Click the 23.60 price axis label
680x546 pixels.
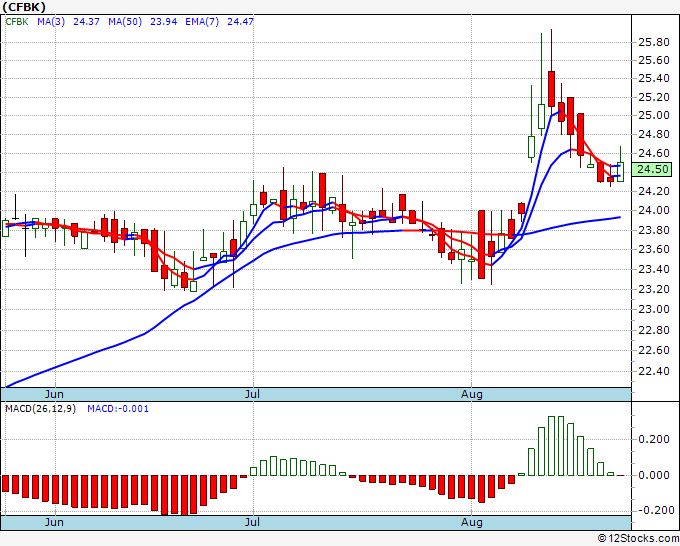[654, 249]
